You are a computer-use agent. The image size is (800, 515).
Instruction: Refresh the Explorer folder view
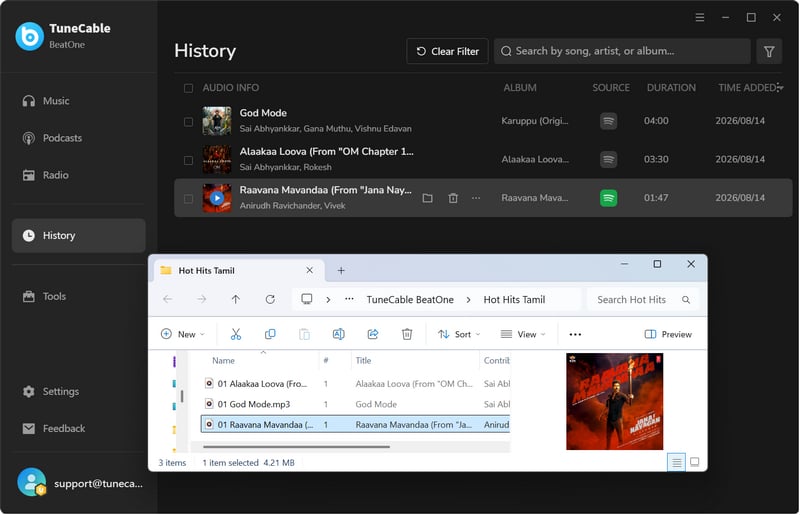(270, 300)
